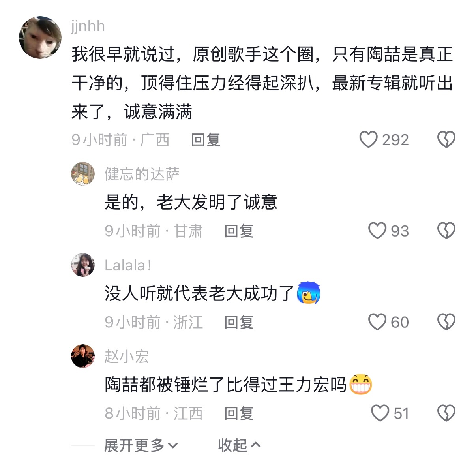Image resolution: width=476 pixels, height=475 pixels.
Task: Tap the 回复 link under Lalala!'s comment
Action: click(x=238, y=322)
